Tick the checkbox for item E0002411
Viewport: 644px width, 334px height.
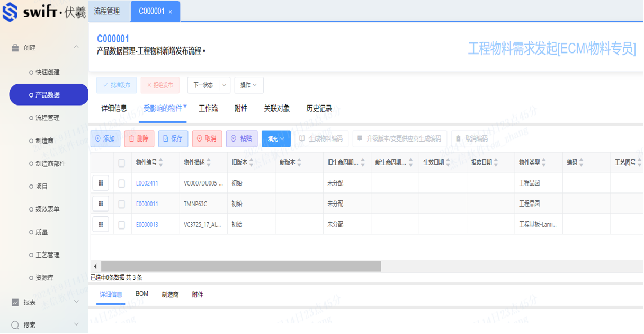coord(122,183)
